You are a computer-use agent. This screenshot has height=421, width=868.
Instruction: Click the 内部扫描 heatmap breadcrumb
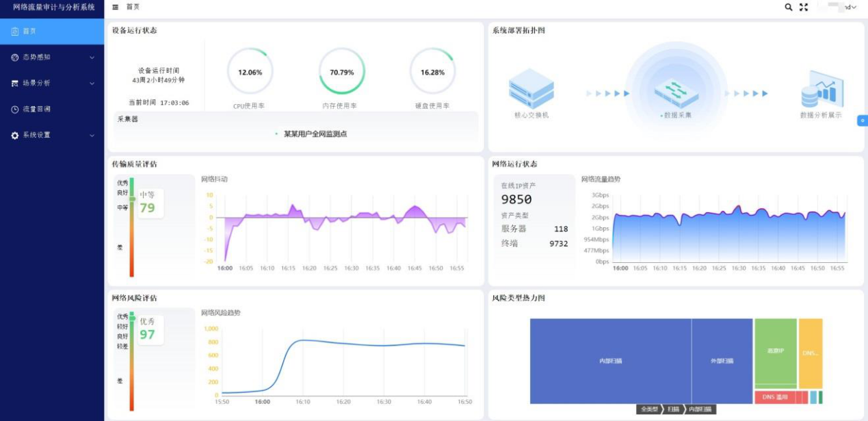coord(700,409)
